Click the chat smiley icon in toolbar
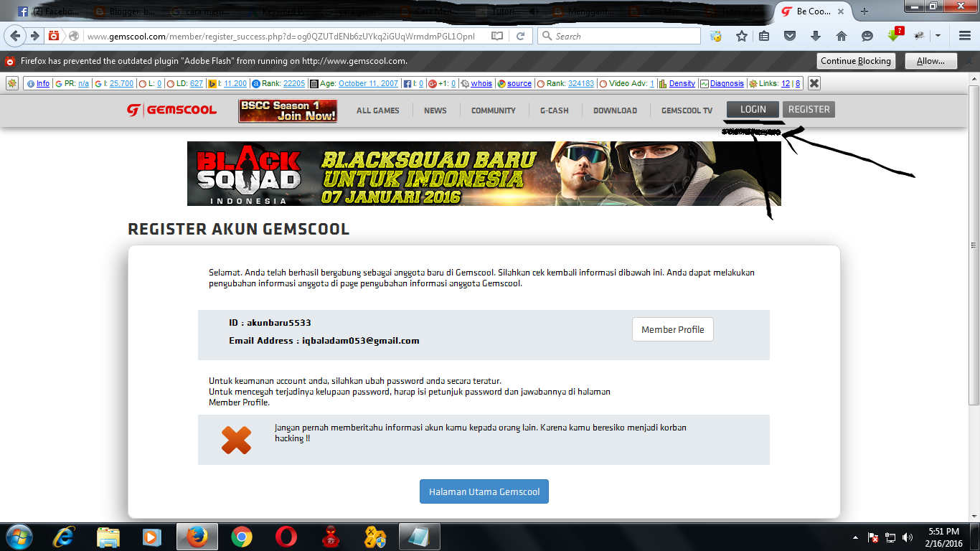980x551 pixels. (867, 36)
